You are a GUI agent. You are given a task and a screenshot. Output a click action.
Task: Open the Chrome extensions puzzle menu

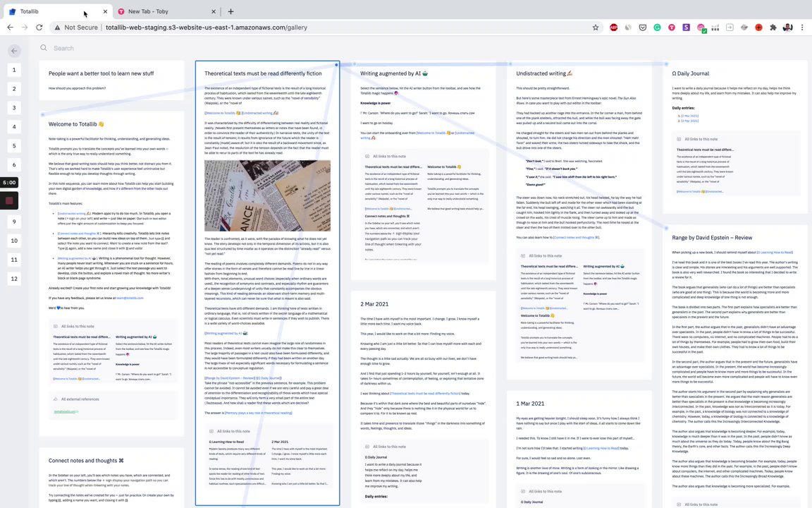773,28
